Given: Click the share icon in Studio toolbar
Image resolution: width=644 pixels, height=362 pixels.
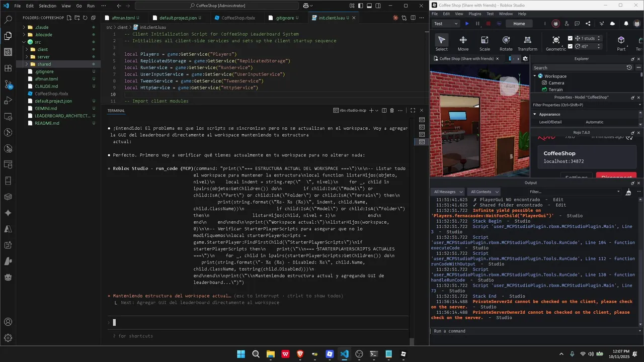Looking at the screenshot, I should [x=588, y=24].
